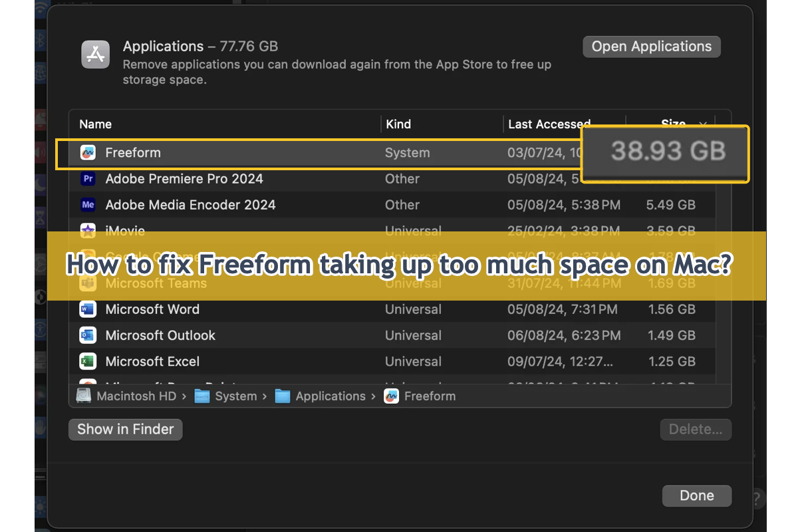Click the Freeform icon in the breadcrumb path
Viewport: 798px width, 532px height.
tap(392, 396)
